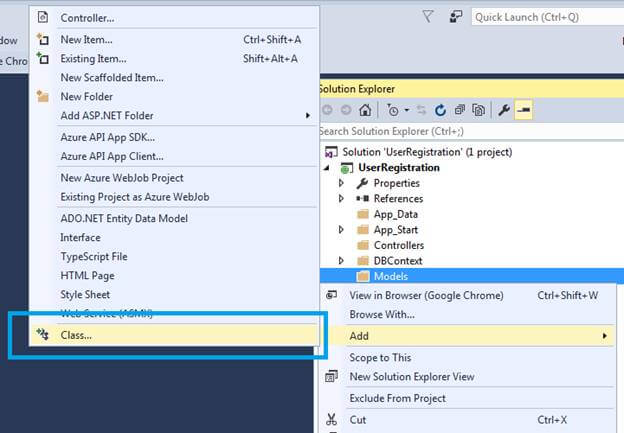Collapse the UserRegistration project node
The height and width of the screenshot is (433, 624).
tap(329, 167)
